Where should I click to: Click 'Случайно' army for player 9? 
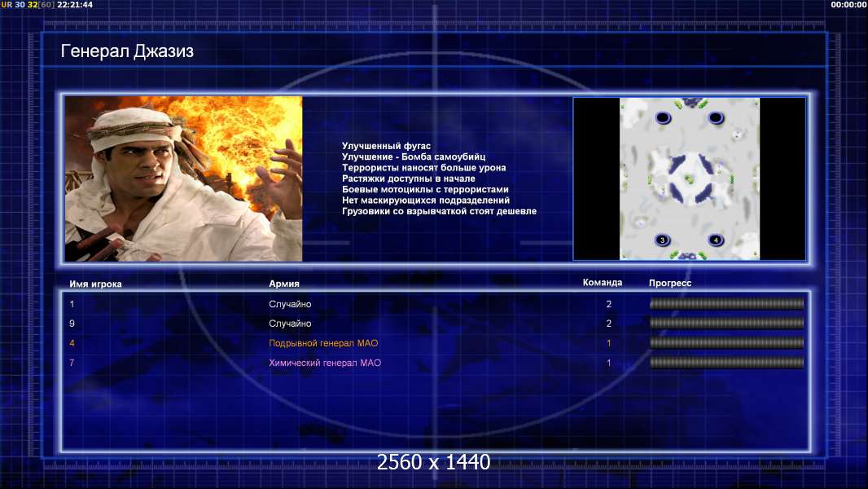tap(290, 324)
